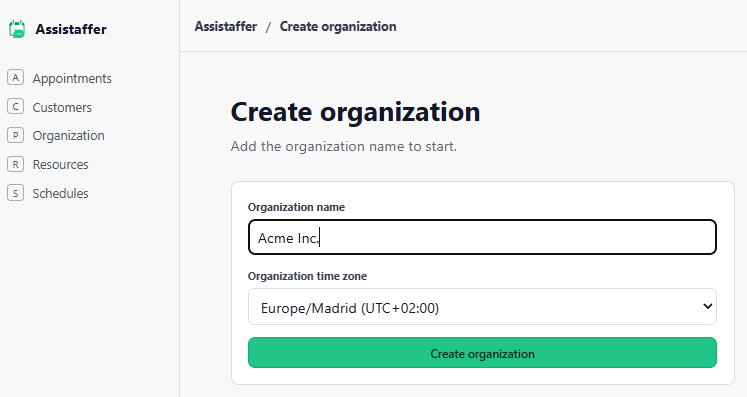Navigate to Resources in the sidebar
The height and width of the screenshot is (397, 747).
61,164
